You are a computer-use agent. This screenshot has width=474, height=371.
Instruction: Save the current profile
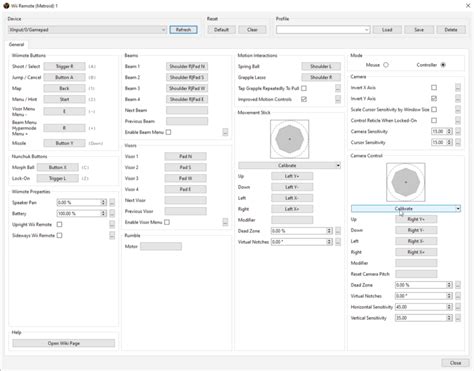[419, 30]
